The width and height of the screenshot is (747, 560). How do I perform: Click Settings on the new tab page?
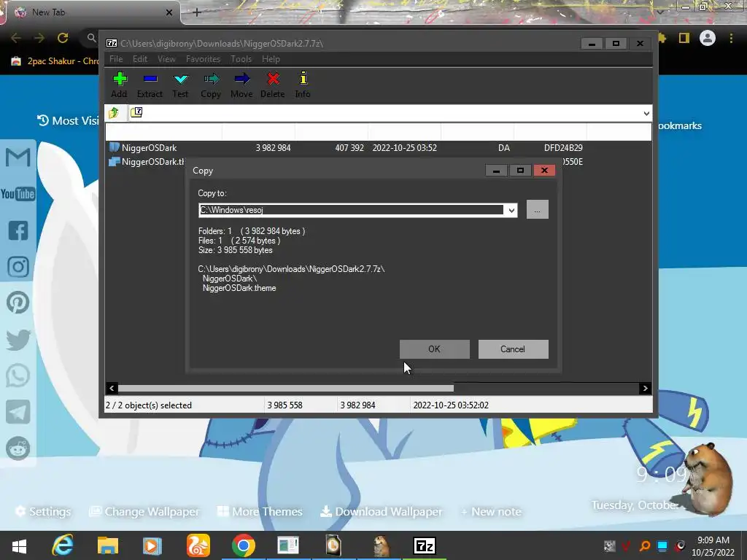(43, 511)
